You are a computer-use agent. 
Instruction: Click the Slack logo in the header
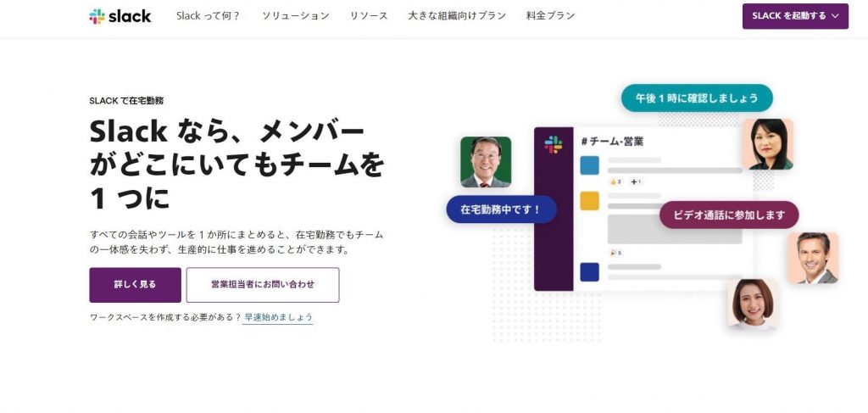pos(120,16)
